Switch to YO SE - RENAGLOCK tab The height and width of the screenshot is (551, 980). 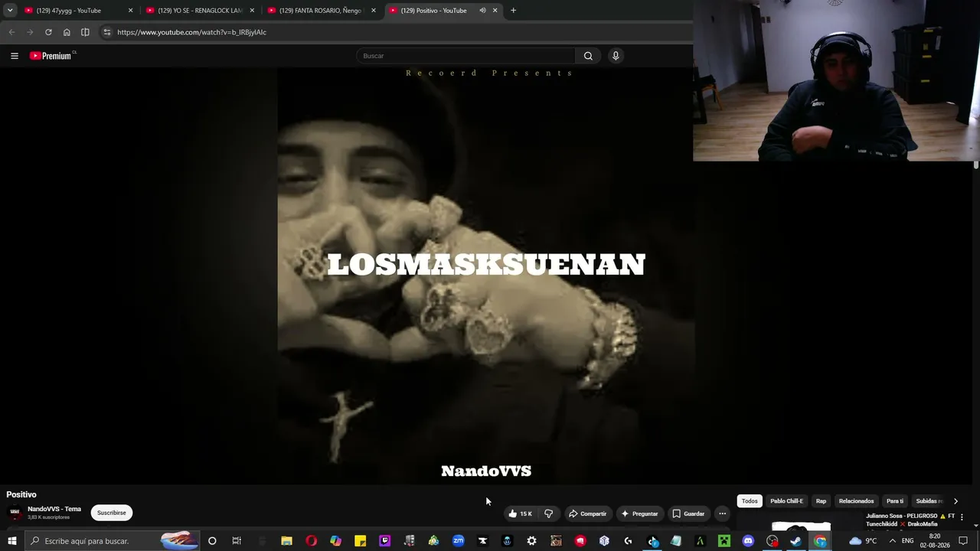tap(199, 11)
